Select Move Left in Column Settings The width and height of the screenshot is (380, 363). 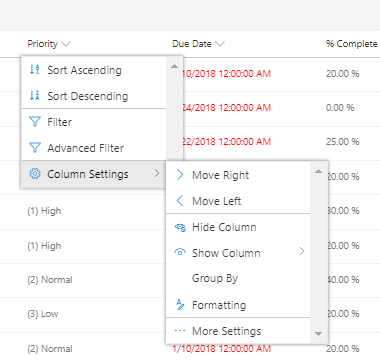click(x=238, y=201)
